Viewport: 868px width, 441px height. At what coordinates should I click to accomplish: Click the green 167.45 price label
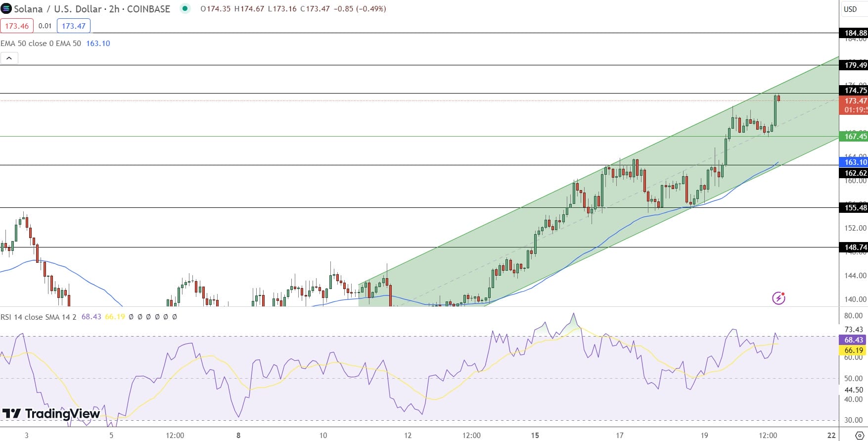pyautogui.click(x=854, y=137)
